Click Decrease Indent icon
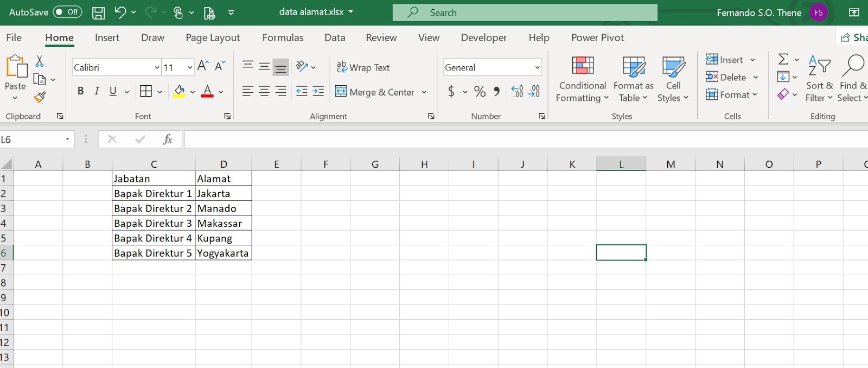 click(x=302, y=91)
